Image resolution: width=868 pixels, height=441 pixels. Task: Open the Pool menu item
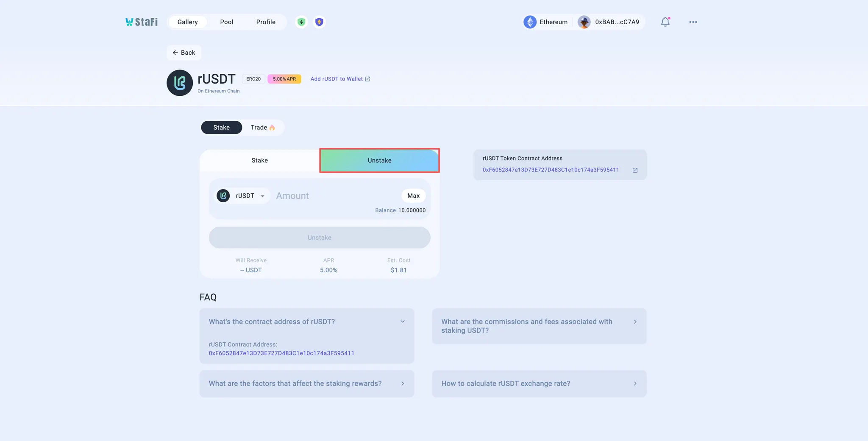[226, 22]
